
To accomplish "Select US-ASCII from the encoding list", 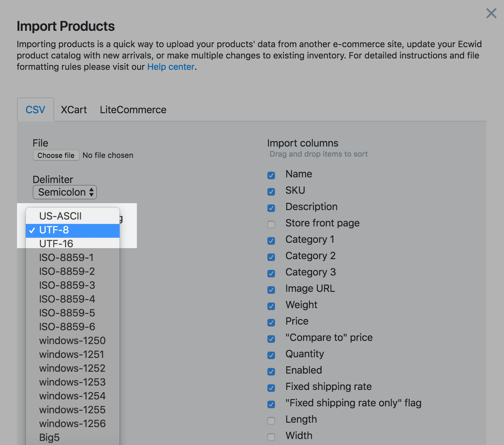I will 60,216.
